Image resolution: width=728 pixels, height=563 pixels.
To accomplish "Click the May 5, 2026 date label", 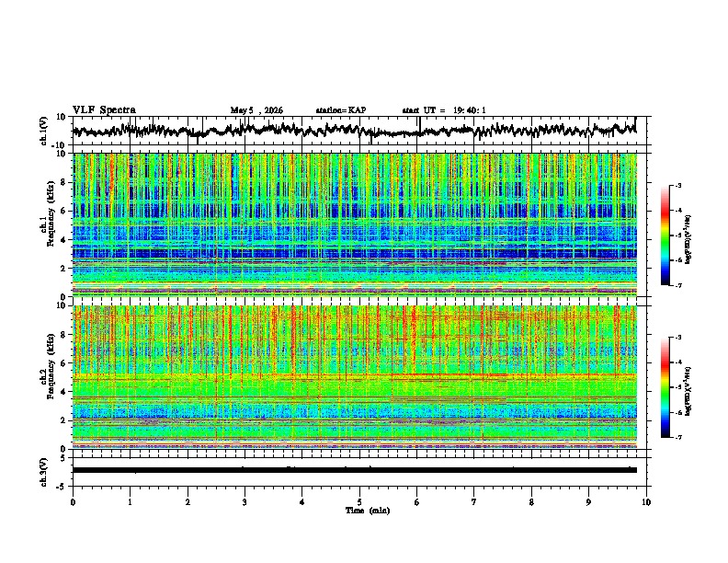I will (x=256, y=110).
